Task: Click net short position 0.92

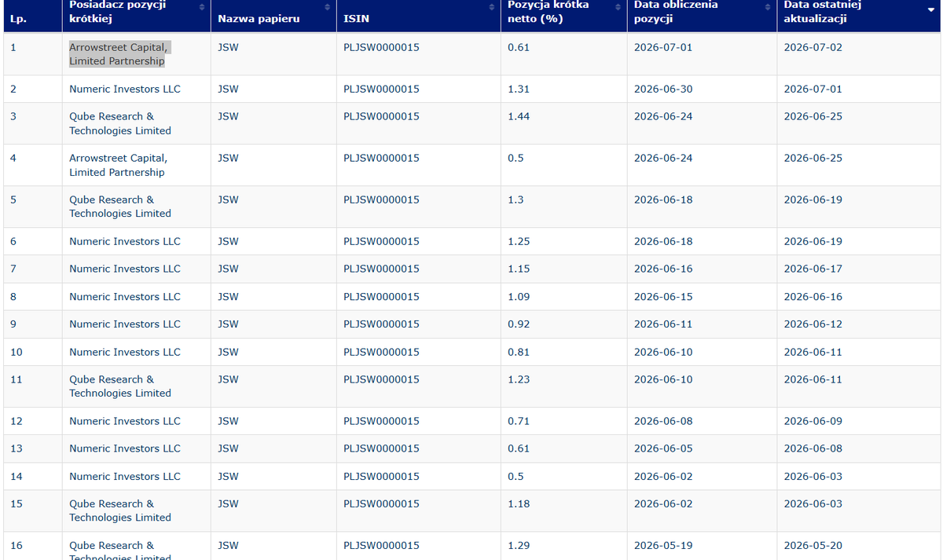Action: pyautogui.click(x=519, y=324)
